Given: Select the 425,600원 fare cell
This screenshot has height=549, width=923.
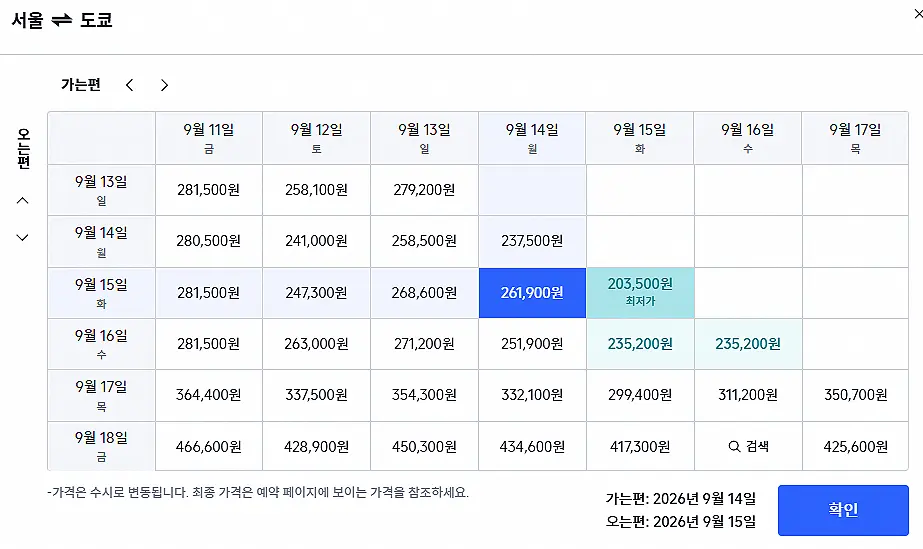Looking at the screenshot, I should click(x=855, y=446).
